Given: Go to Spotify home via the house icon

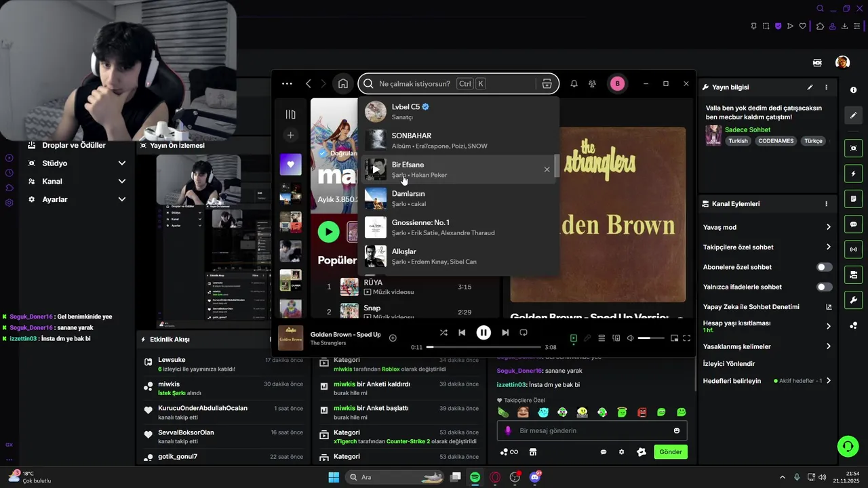Looking at the screenshot, I should tap(343, 83).
